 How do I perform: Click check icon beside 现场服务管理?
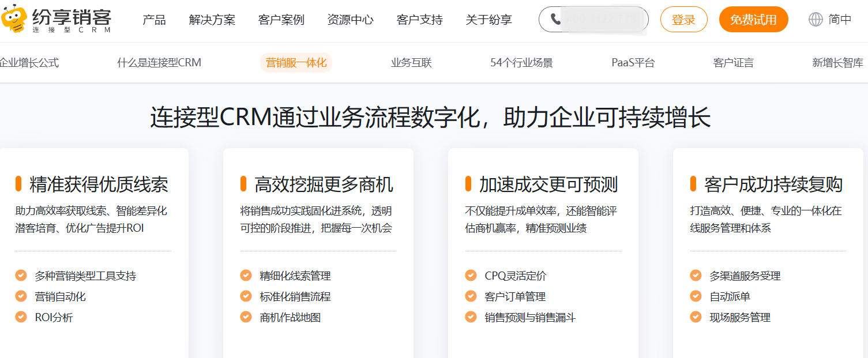[696, 317]
